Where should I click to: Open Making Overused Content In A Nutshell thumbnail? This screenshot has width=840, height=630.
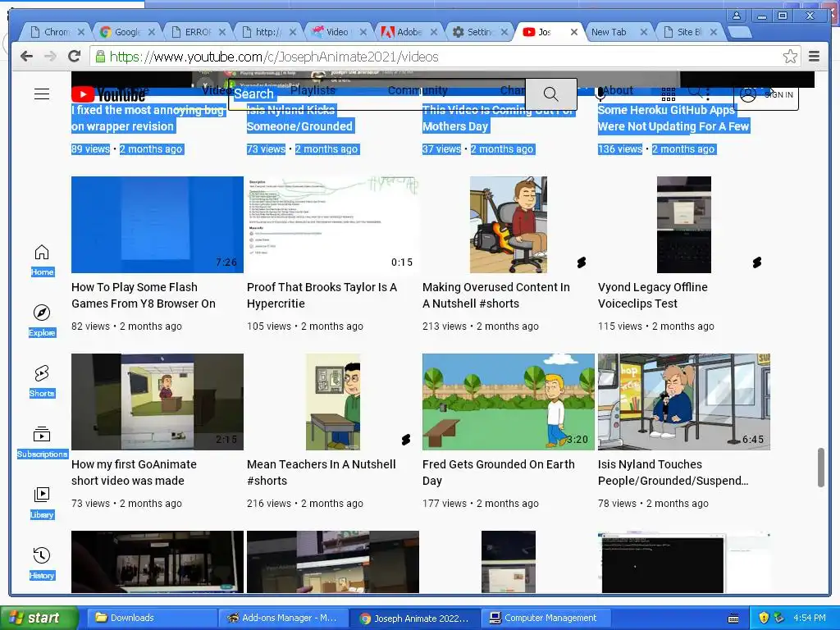point(509,225)
